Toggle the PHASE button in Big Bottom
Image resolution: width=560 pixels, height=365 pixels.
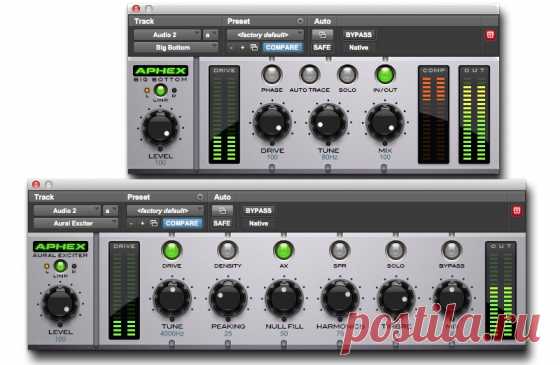(x=272, y=74)
